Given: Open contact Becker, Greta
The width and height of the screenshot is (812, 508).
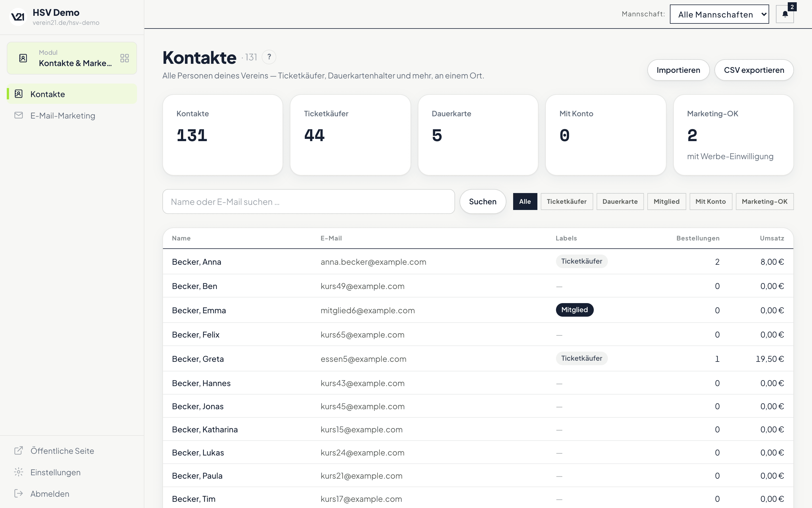Looking at the screenshot, I should click(x=478, y=359).
